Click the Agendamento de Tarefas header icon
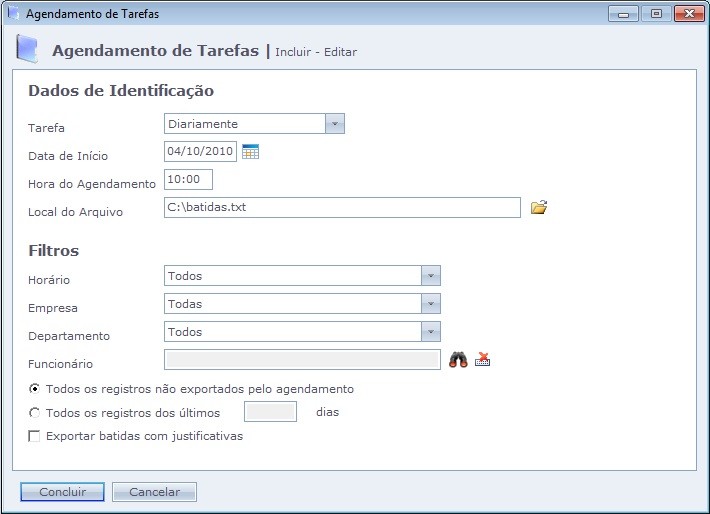Image resolution: width=710 pixels, height=514 pixels. point(29,49)
